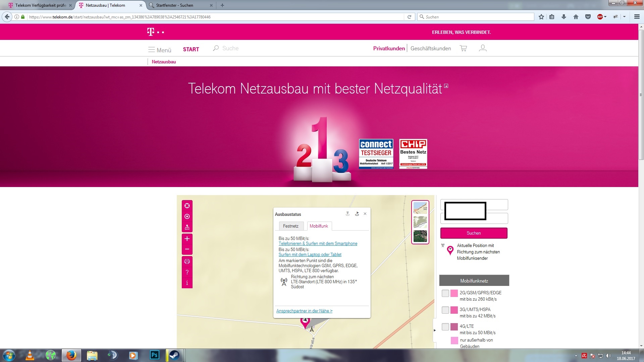Print the map using the printer icon
The width and height of the screenshot is (644, 362).
(187, 261)
